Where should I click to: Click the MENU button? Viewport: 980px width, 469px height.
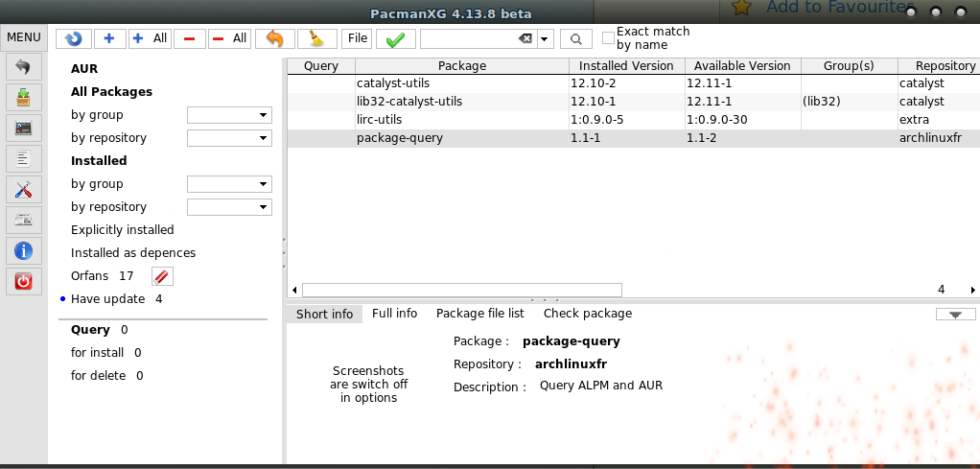23,37
